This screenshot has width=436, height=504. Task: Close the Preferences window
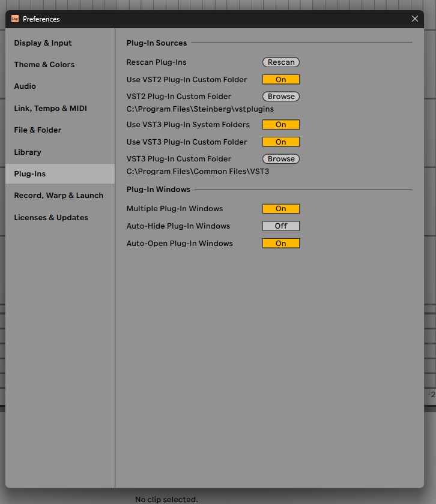pyautogui.click(x=415, y=19)
